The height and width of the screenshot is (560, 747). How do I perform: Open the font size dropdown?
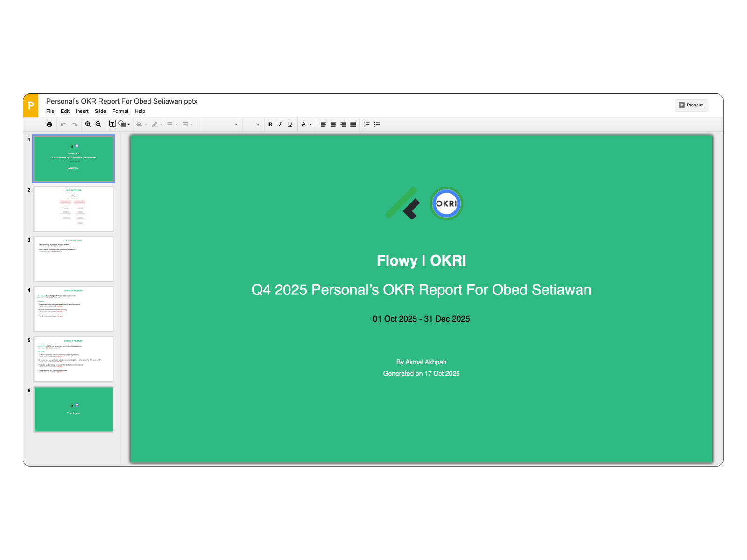click(253, 125)
